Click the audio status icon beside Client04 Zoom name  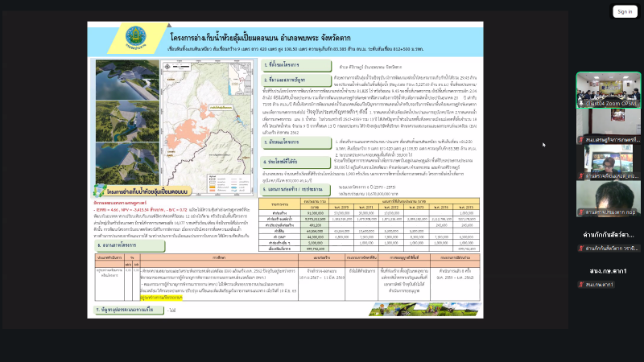click(581, 104)
